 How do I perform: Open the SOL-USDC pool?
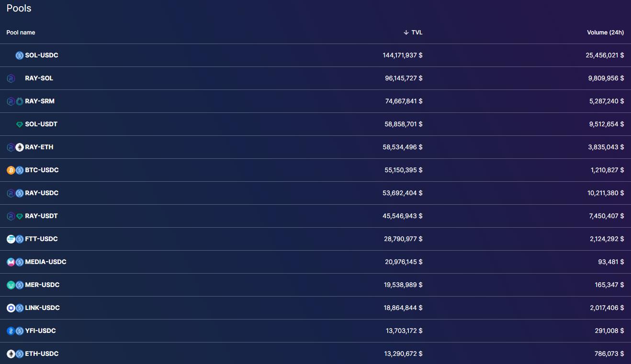[x=42, y=55]
